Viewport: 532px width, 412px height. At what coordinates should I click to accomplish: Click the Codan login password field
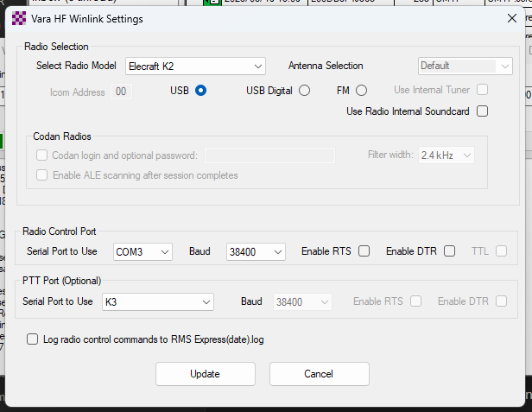[x=269, y=155]
